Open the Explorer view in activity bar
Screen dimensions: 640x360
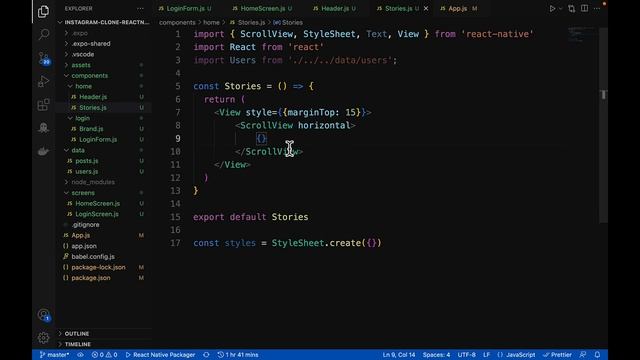pyautogui.click(x=43, y=11)
